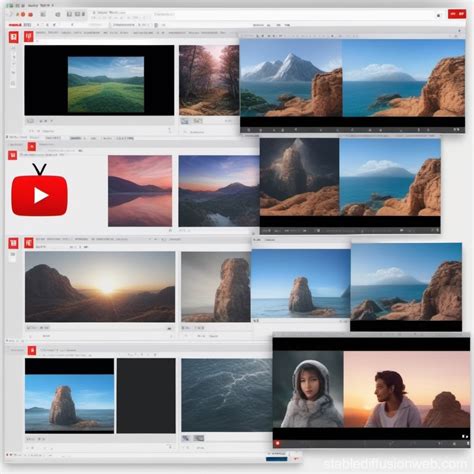Select the sea stack thumbnail with the black top bar
474x474 pixels.
(69, 396)
